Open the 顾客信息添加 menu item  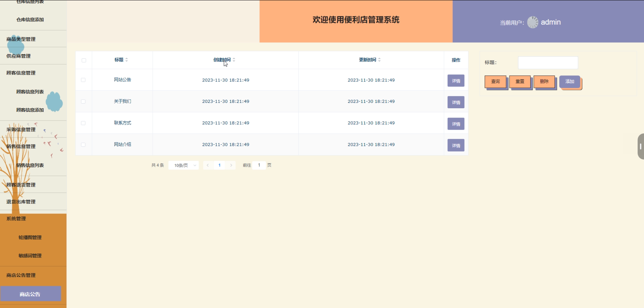tap(30, 110)
